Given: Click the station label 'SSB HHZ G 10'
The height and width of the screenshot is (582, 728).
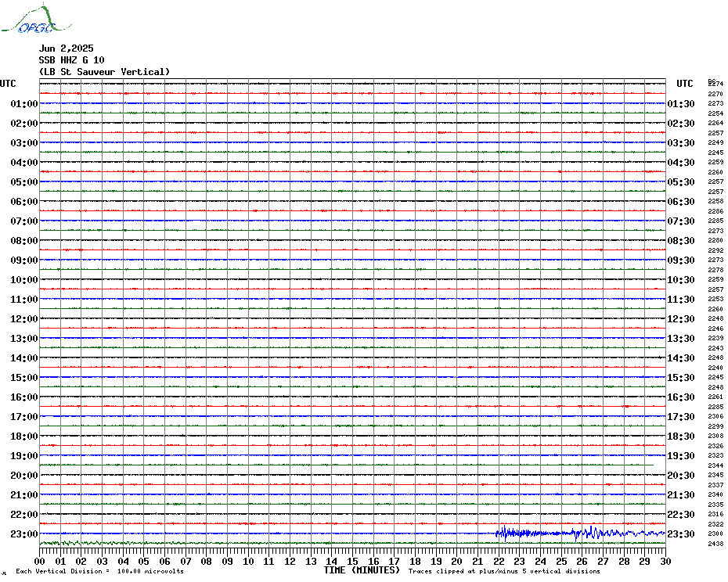Looking at the screenshot, I should (x=71, y=60).
